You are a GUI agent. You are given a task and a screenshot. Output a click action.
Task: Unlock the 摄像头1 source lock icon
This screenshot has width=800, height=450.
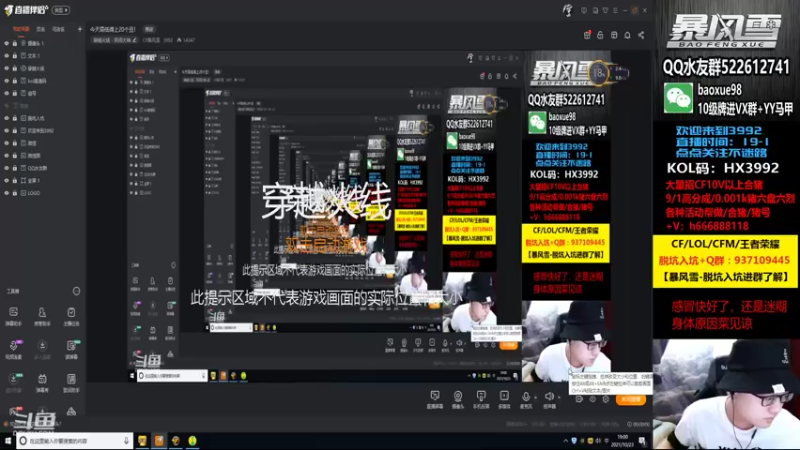click(x=15, y=43)
